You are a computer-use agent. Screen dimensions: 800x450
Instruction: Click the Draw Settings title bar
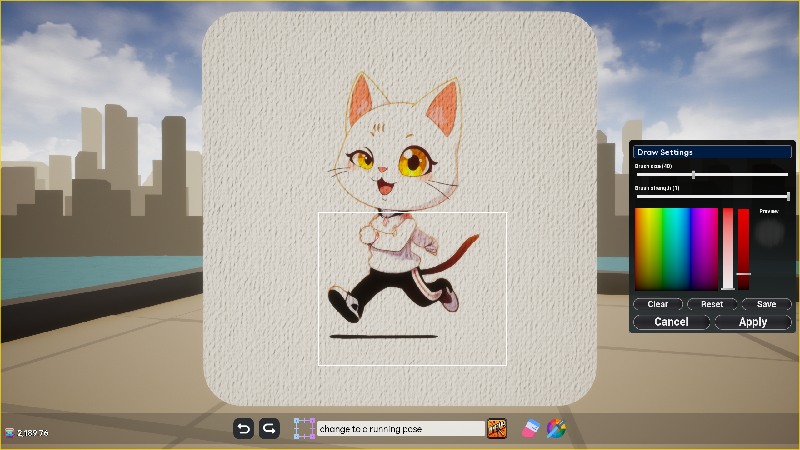tap(712, 152)
